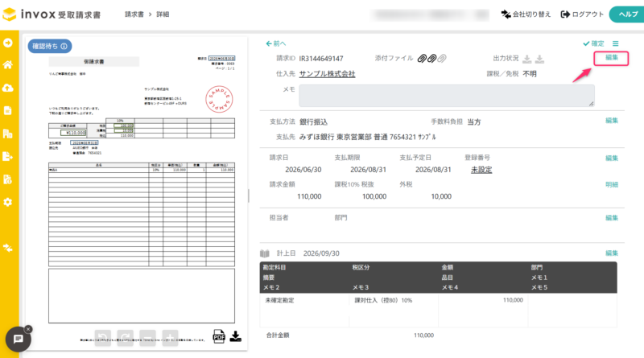This screenshot has width=644, height=358.
Task: Zoom out the invoice preview
Action: (x=147, y=338)
